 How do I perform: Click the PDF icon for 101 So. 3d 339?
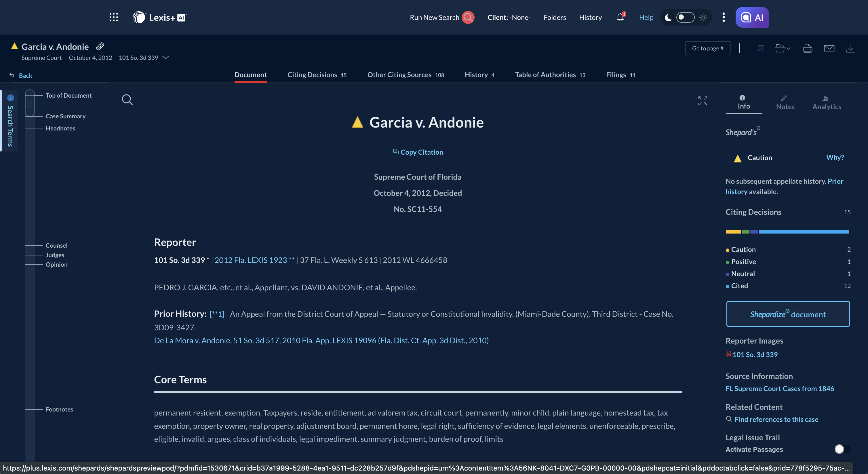(728, 354)
